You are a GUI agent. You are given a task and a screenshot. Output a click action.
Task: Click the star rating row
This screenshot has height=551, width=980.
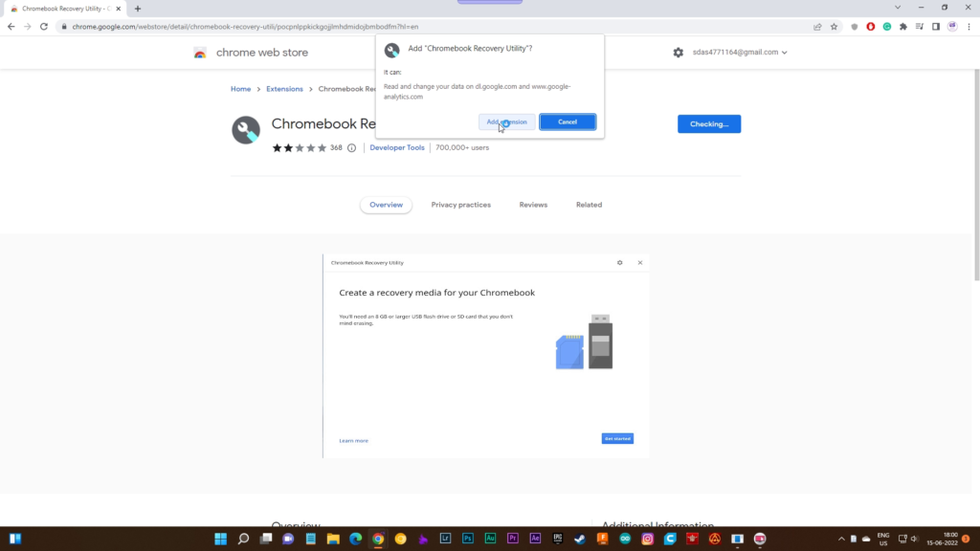(x=300, y=148)
